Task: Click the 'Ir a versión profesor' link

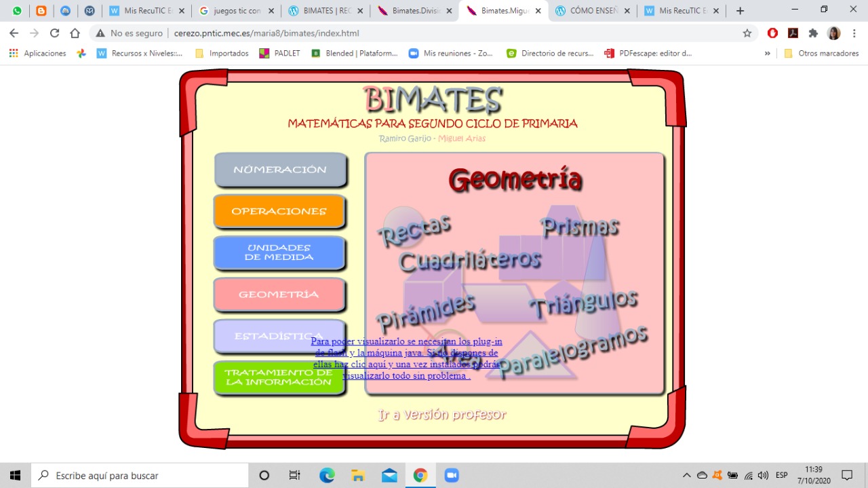Action: coord(441,415)
